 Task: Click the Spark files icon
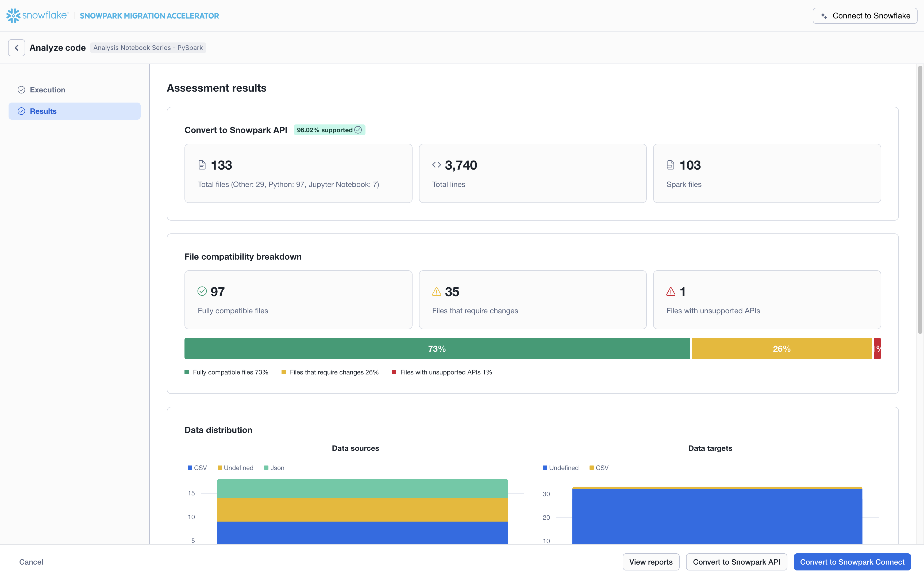pyautogui.click(x=670, y=165)
